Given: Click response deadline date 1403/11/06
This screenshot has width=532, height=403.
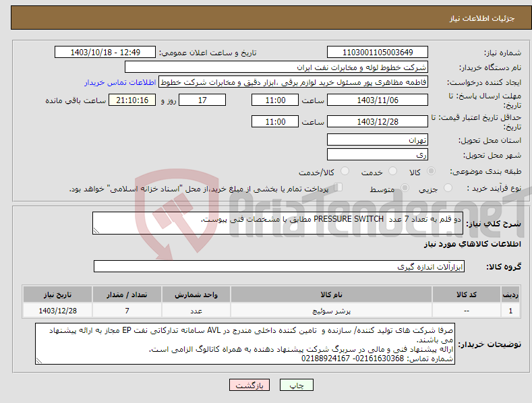Looking at the screenshot, I should click(378, 100).
